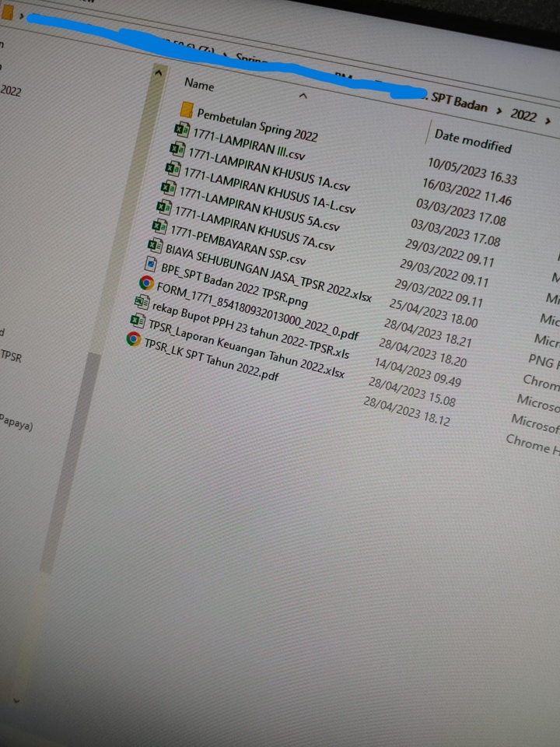Select file name 1771-LAMPIRAN III.csv
Screen dimensions: 560x747
point(249,143)
